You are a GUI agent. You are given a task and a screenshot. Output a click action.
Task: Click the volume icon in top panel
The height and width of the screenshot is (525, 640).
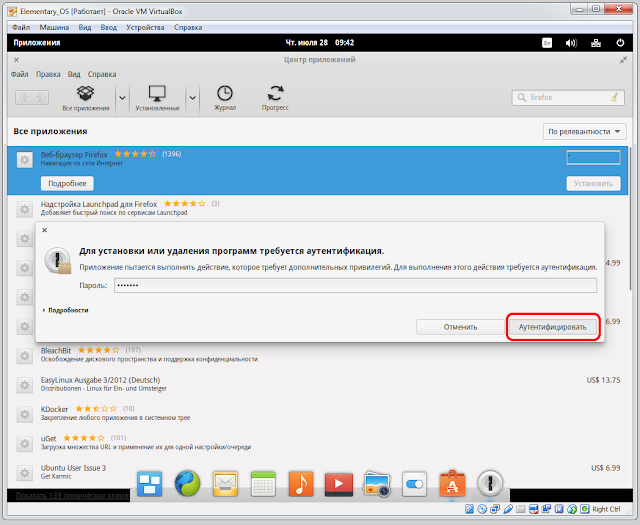(x=571, y=43)
